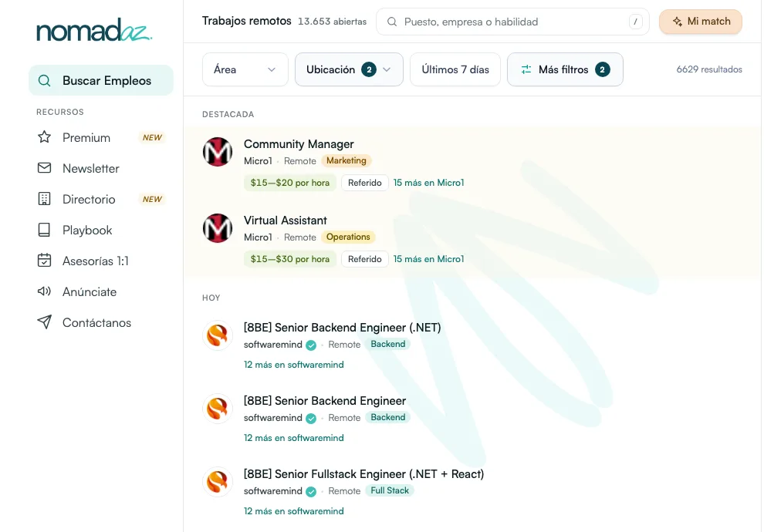Click the Operations tag on Virtual Assistant
This screenshot has width=764, height=532.
[x=348, y=237]
